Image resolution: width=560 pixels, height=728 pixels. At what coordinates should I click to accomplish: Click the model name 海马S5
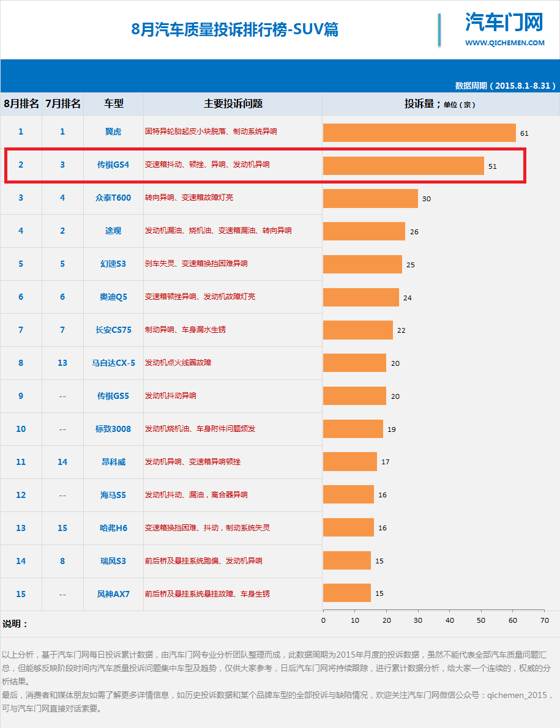(113, 495)
